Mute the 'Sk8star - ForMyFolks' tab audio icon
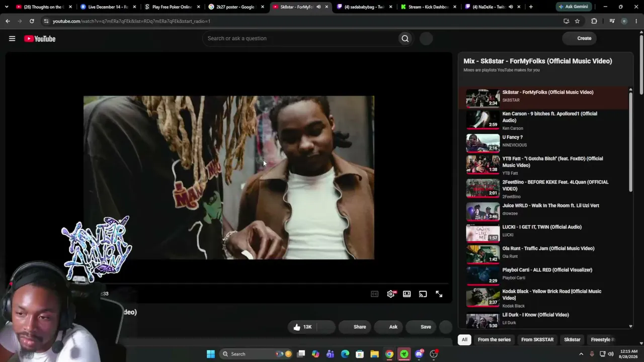The height and width of the screenshot is (362, 644). (318, 7)
